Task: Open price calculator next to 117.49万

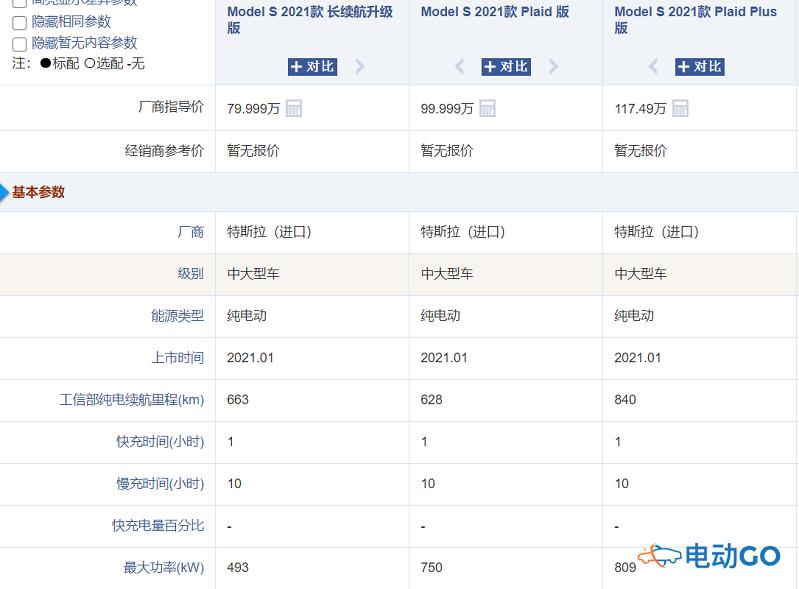Action: coord(680,108)
